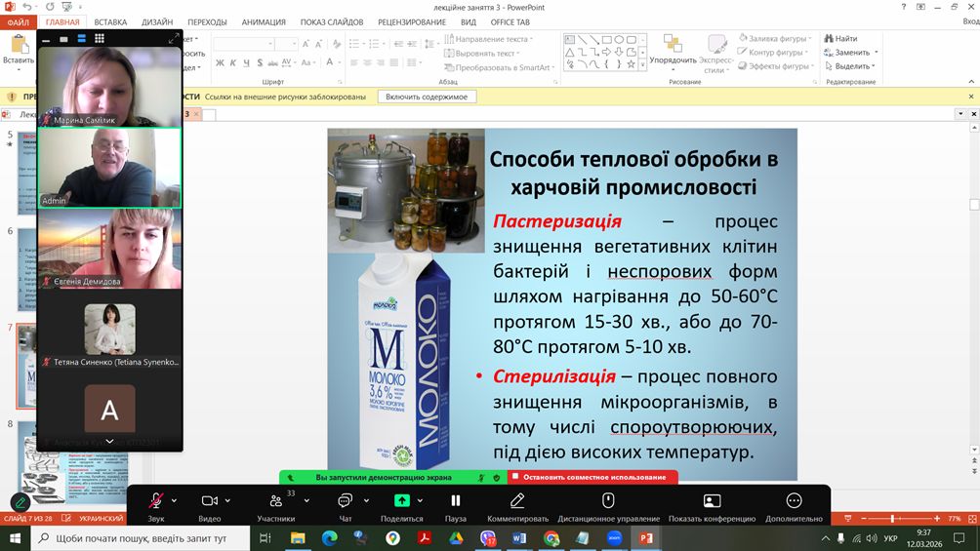The image size is (980, 551).
Task: Expand audio options arrow next to Звук
Action: pos(174,500)
